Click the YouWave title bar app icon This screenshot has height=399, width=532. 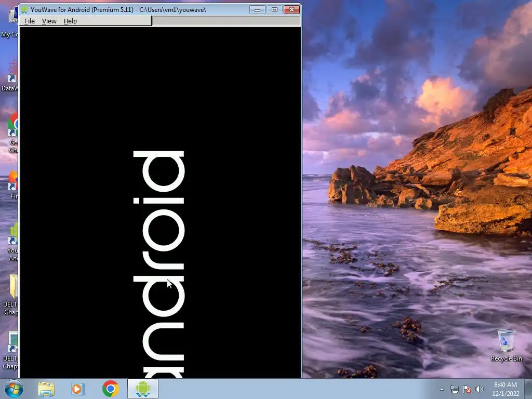pos(24,9)
